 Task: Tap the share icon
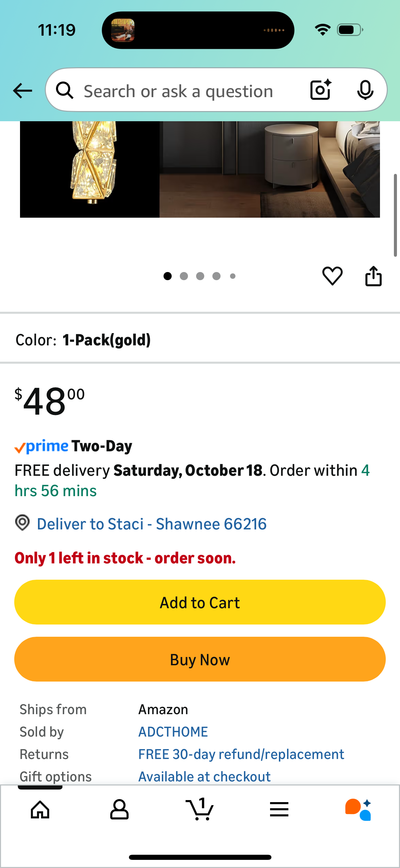tap(373, 276)
